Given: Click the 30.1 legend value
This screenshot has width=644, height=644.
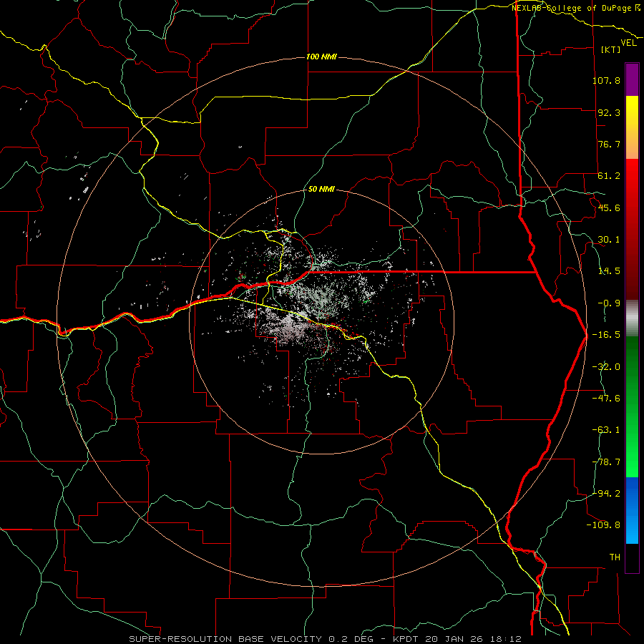Looking at the screenshot, I should pyautogui.click(x=609, y=240).
